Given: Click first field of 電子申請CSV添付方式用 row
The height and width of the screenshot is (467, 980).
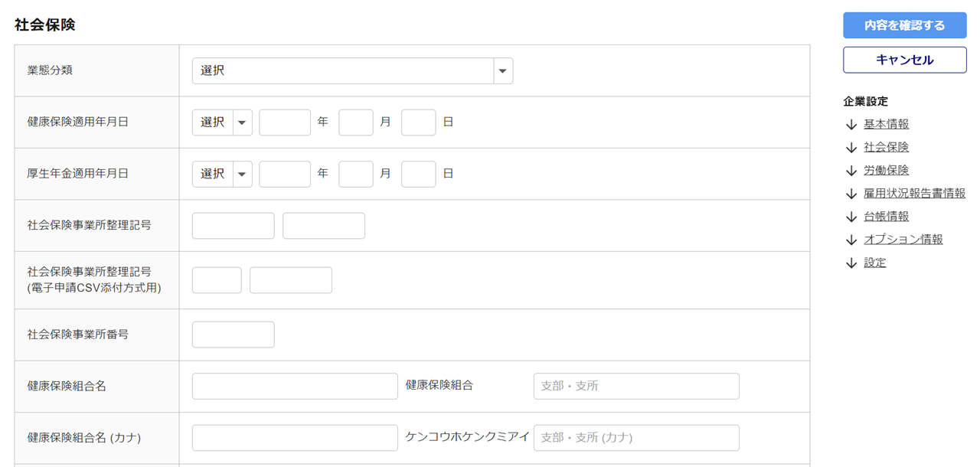Looking at the screenshot, I should (x=217, y=280).
